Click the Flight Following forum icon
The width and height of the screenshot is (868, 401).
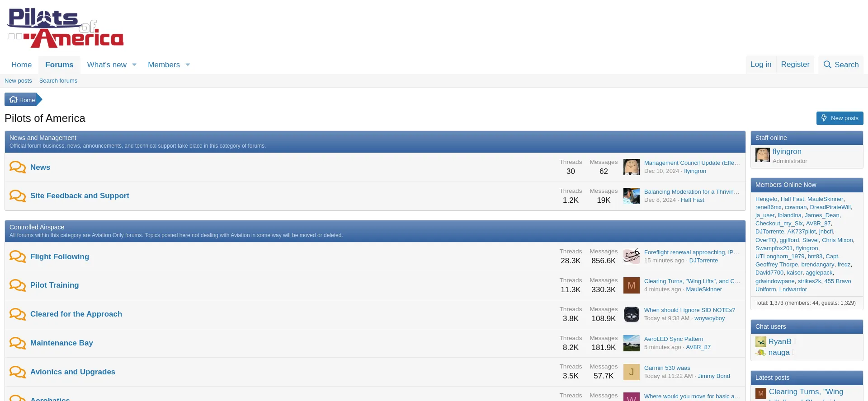18,256
